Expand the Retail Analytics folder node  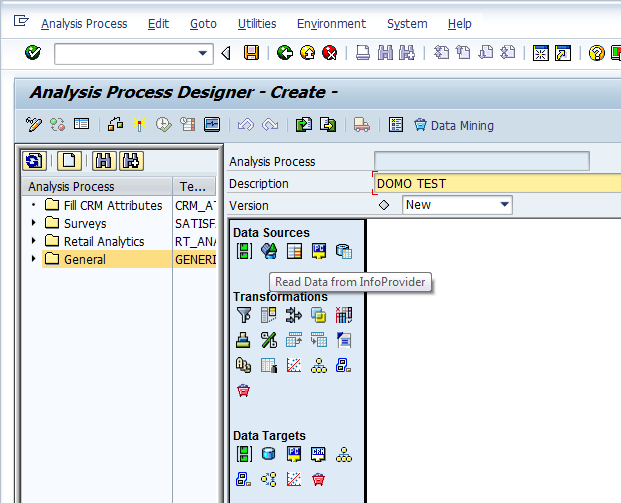[x=33, y=241]
